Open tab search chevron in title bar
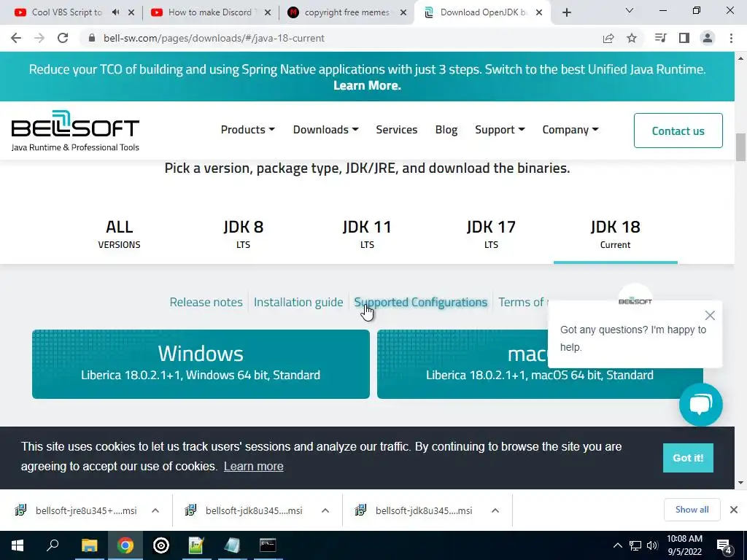The width and height of the screenshot is (747, 560). click(630, 10)
